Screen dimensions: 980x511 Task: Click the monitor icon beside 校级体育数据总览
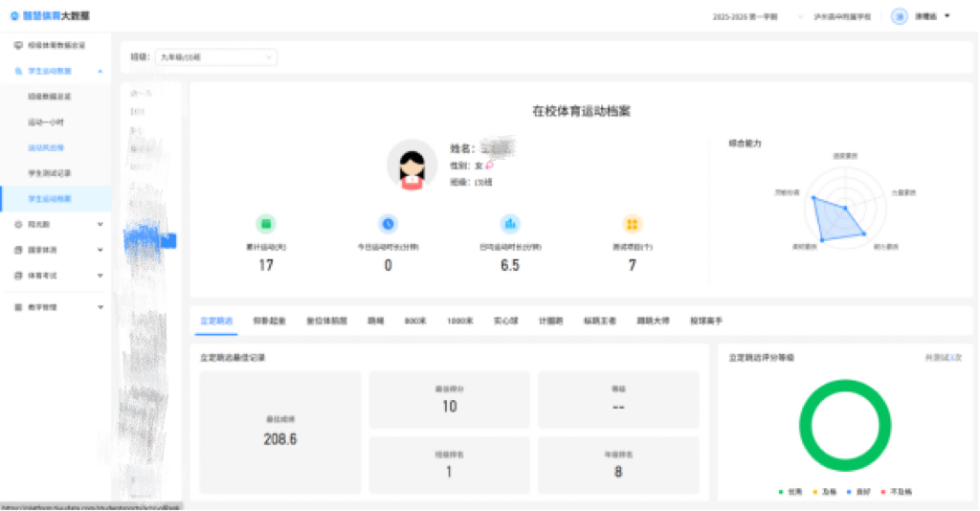coord(18,45)
